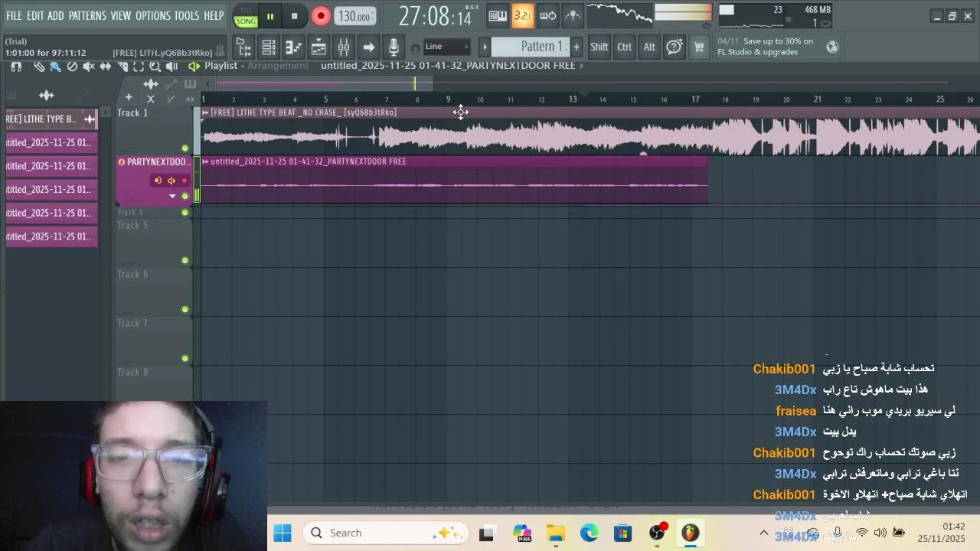This screenshot has height=551, width=980.
Task: Select the zoom tool in playlist
Action: [155, 67]
